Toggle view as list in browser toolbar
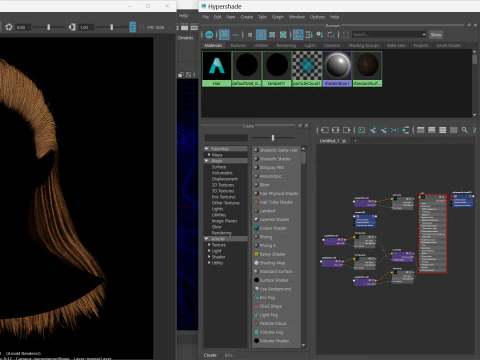Image resolution: width=480 pixels, height=360 pixels. [x=235, y=34]
